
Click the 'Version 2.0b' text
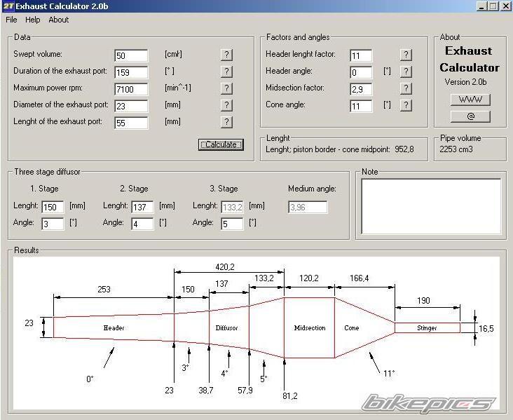(465, 82)
